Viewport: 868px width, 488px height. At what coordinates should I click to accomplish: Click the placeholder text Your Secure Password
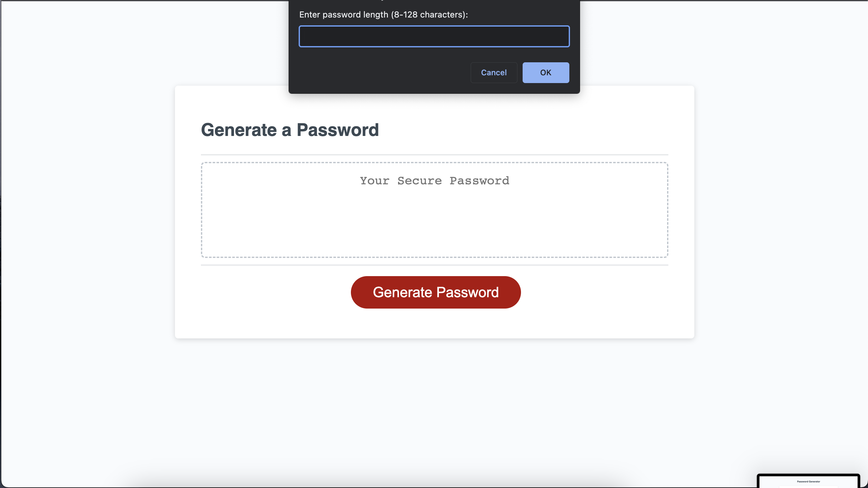tap(434, 181)
